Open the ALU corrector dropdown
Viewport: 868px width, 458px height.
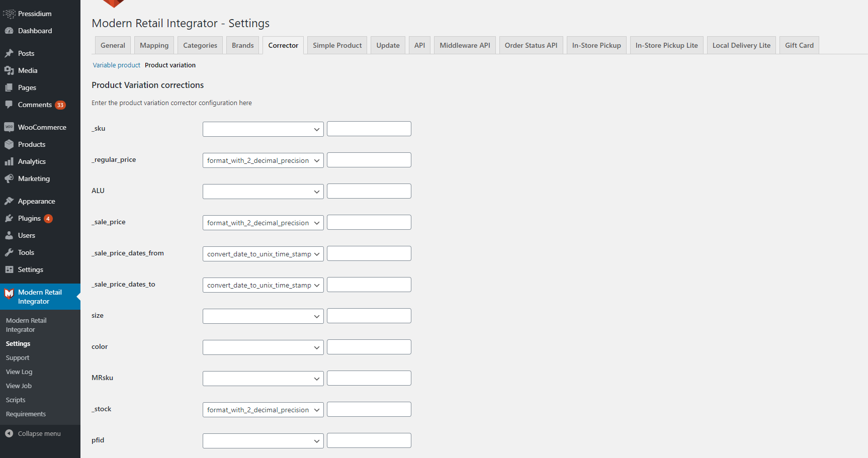click(263, 192)
